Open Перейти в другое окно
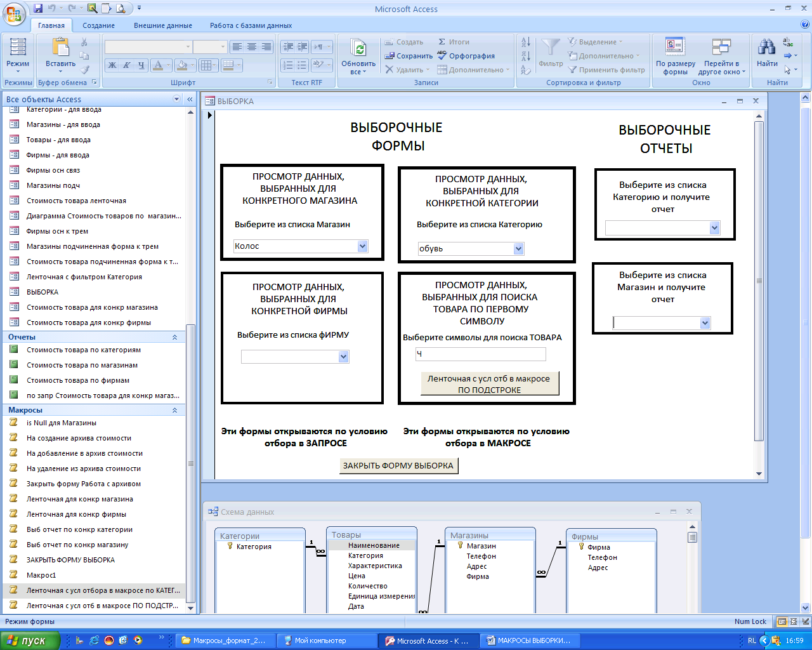812x650 pixels. pos(722,56)
